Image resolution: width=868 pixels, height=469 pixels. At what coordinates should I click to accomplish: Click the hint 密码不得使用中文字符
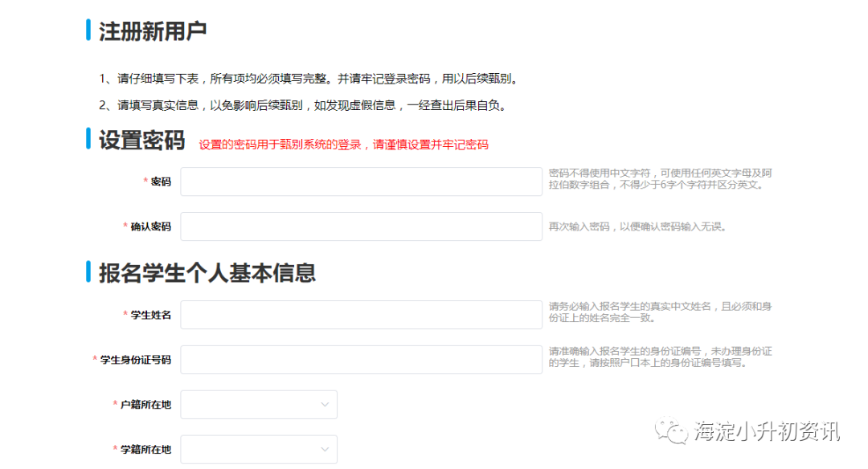[660, 179]
